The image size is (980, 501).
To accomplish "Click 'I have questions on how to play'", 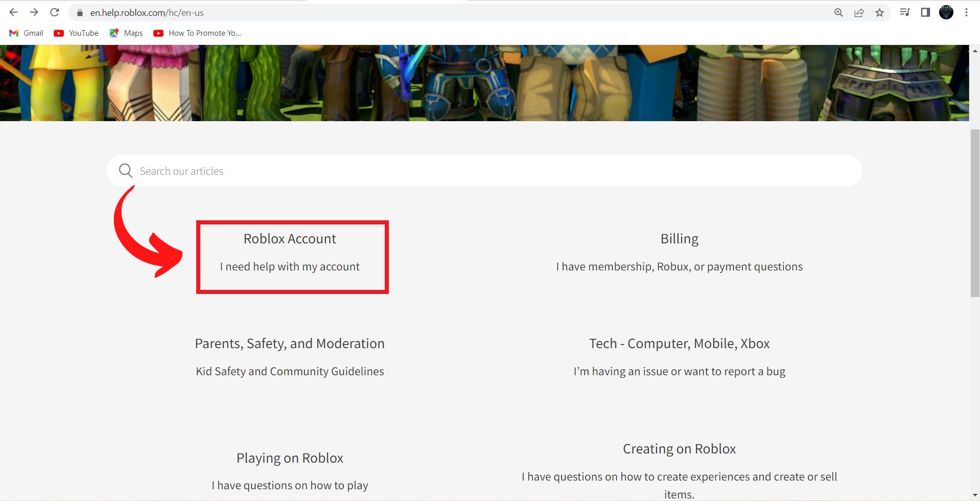I will point(290,485).
